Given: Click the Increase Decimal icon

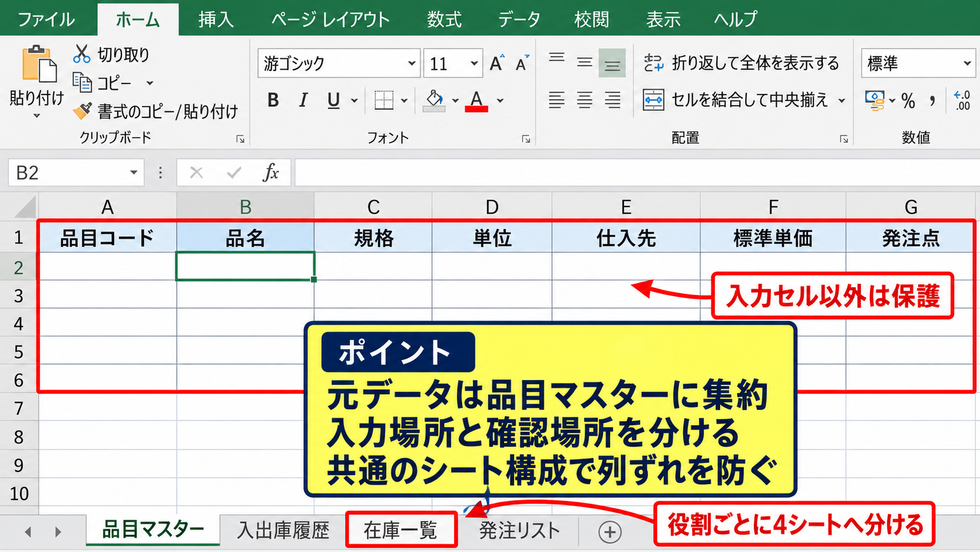Looking at the screenshot, I should pyautogui.click(x=962, y=100).
